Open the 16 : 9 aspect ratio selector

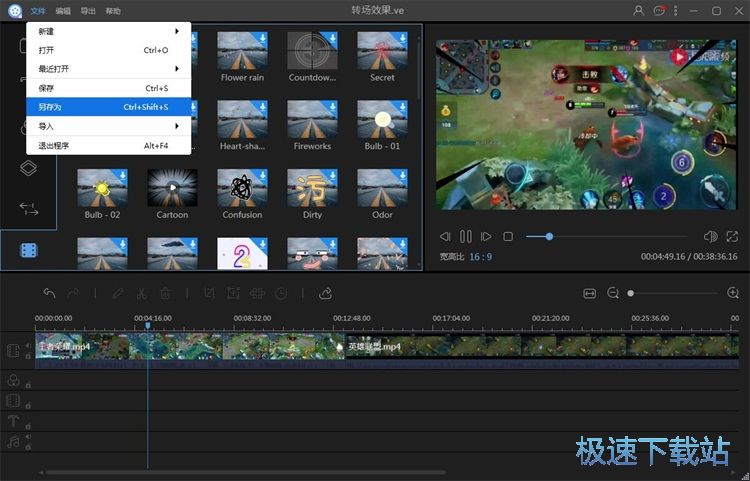(x=480, y=257)
